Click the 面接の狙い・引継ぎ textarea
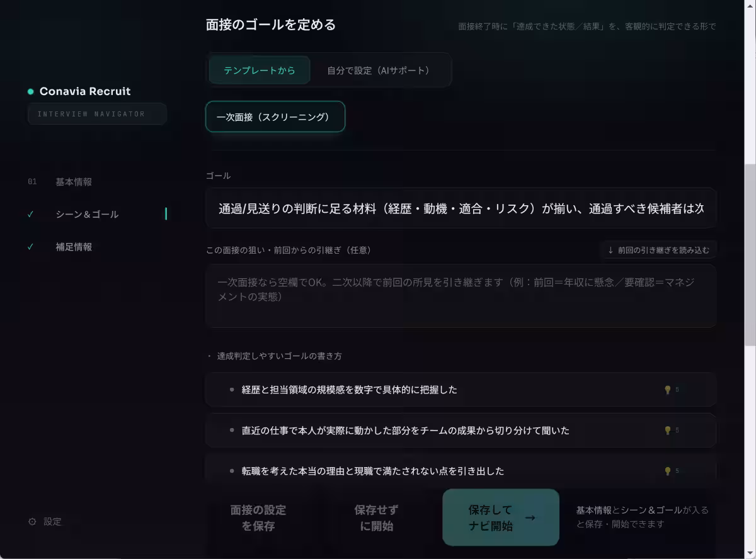This screenshot has width=756, height=559. click(x=461, y=296)
